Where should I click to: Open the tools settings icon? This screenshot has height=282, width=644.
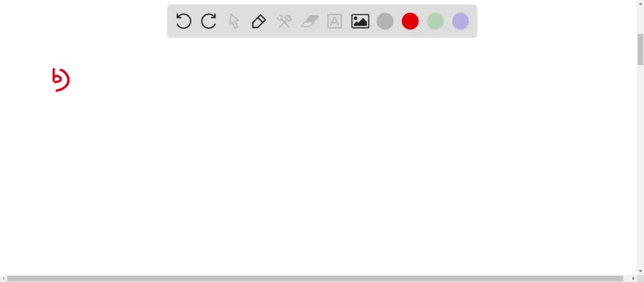(284, 21)
